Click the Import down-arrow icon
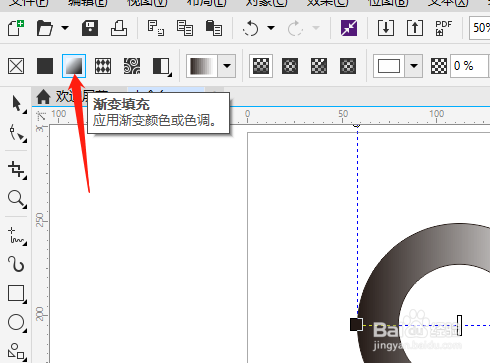 (x=386, y=28)
